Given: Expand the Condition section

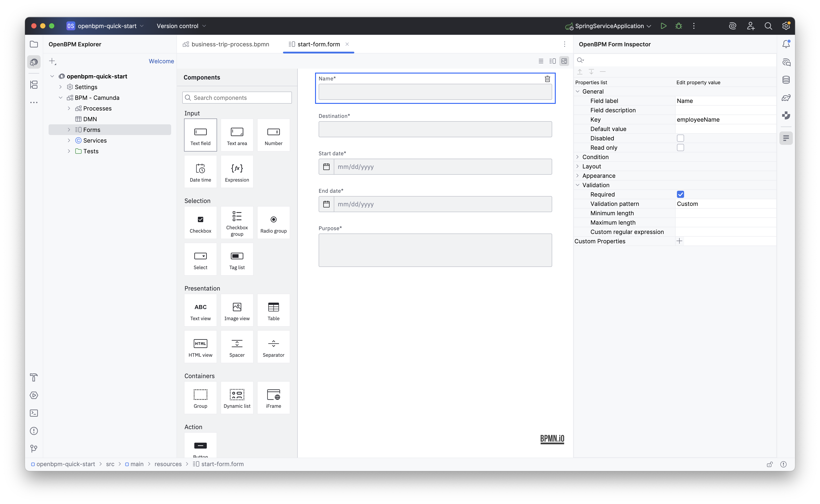Looking at the screenshot, I should coord(578,157).
